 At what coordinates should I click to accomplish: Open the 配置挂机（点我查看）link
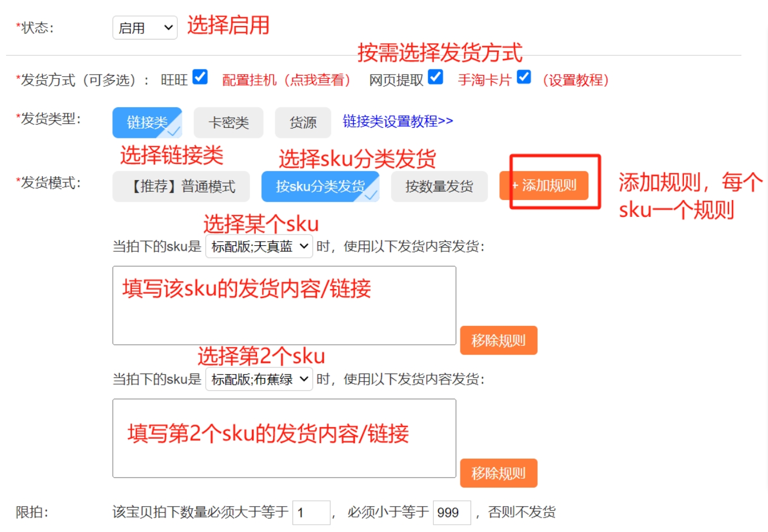(286, 80)
